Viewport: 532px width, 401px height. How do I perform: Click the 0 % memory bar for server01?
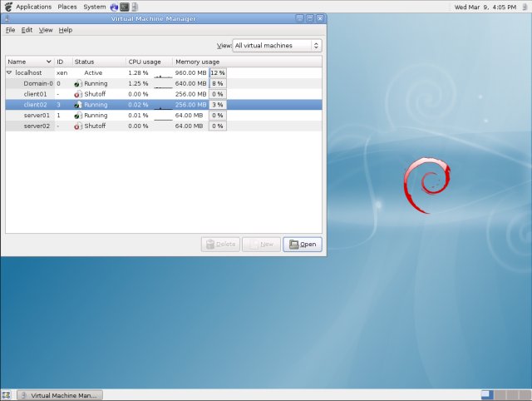point(218,116)
